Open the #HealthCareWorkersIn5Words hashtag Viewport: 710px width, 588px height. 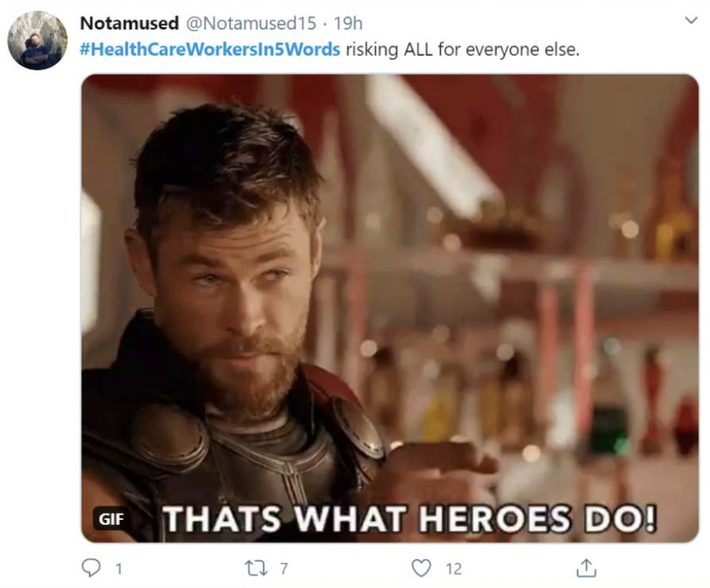210,49
